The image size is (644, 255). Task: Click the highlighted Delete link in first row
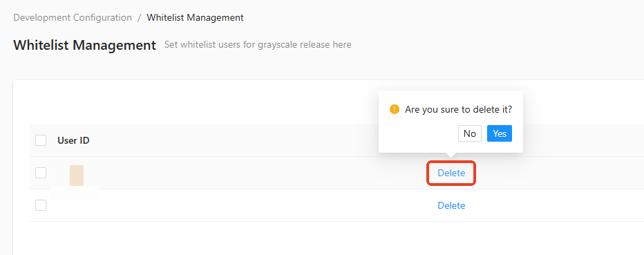click(x=451, y=173)
